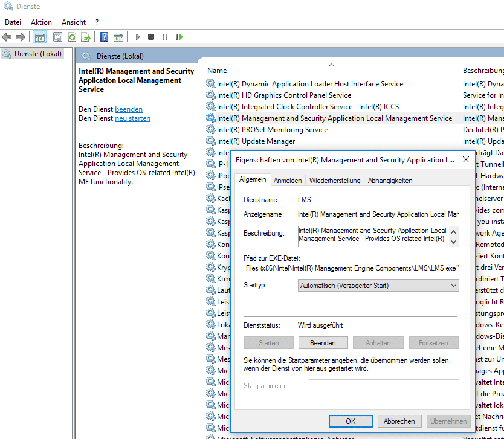Screen dimensions: 504x439
Task: Click gear icon of Intel(R) Dynamic Application Loader service
Action: pos(210,83)
